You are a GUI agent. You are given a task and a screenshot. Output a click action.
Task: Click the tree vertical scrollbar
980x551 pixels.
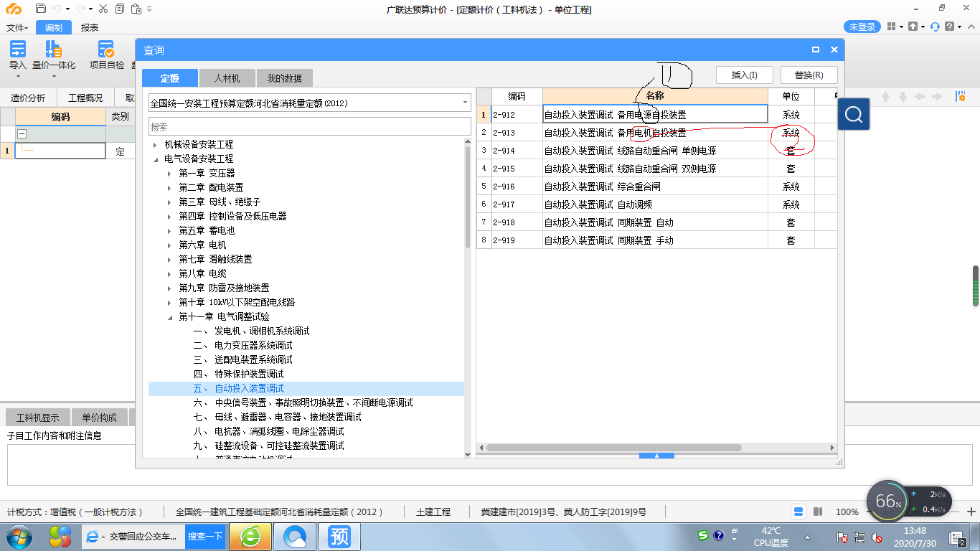click(468, 197)
